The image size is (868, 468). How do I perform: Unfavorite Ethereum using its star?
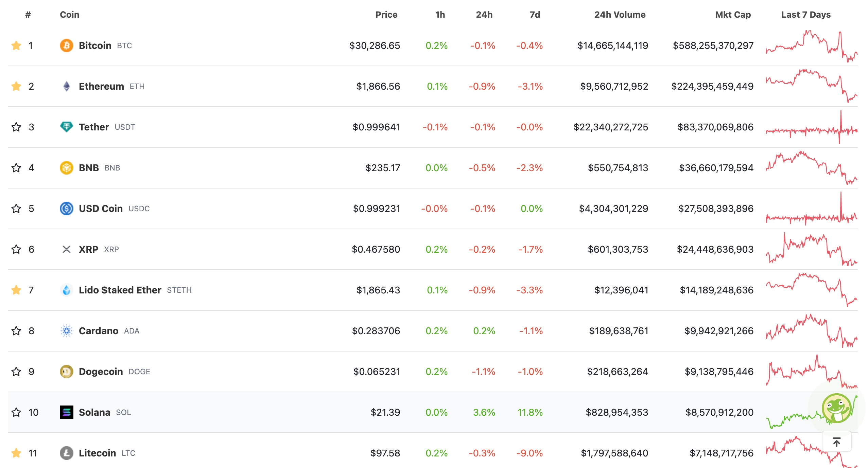[16, 86]
